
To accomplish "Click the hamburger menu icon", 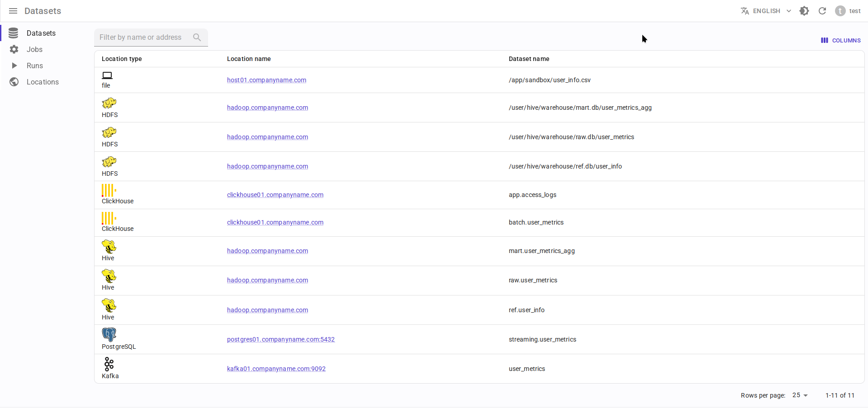I will pos(13,11).
